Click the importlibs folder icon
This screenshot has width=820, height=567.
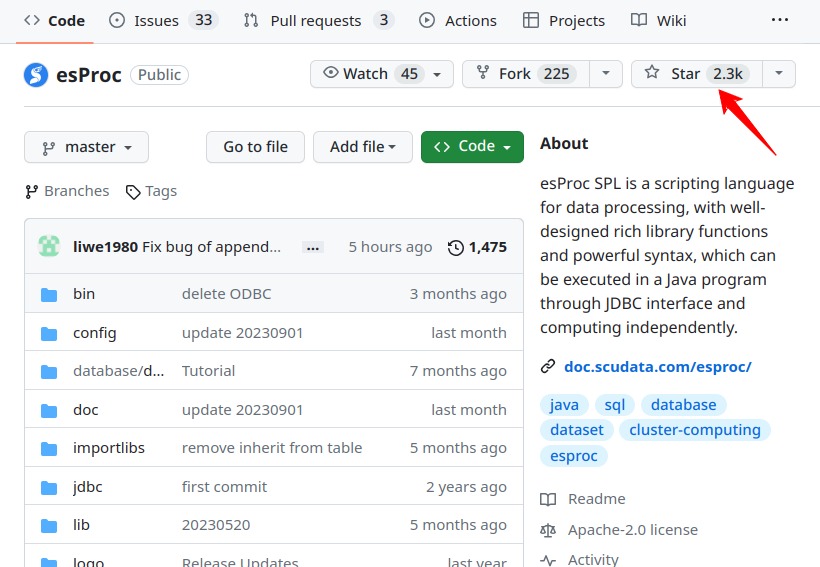tap(49, 448)
